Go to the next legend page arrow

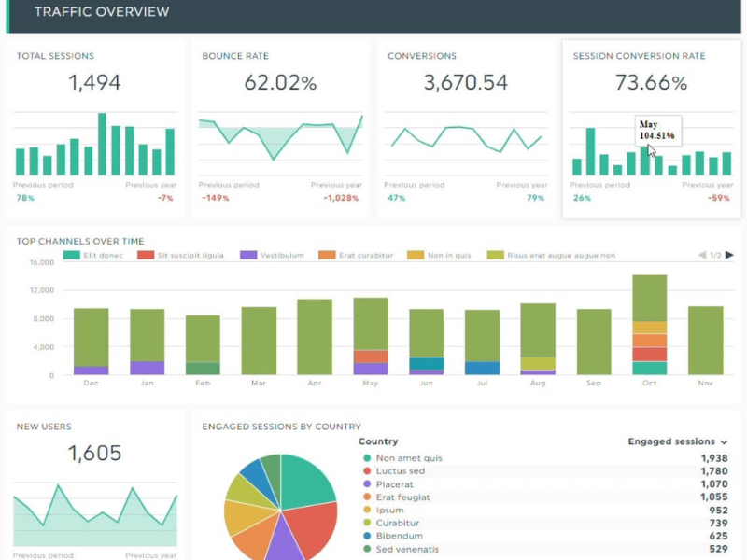point(727,255)
